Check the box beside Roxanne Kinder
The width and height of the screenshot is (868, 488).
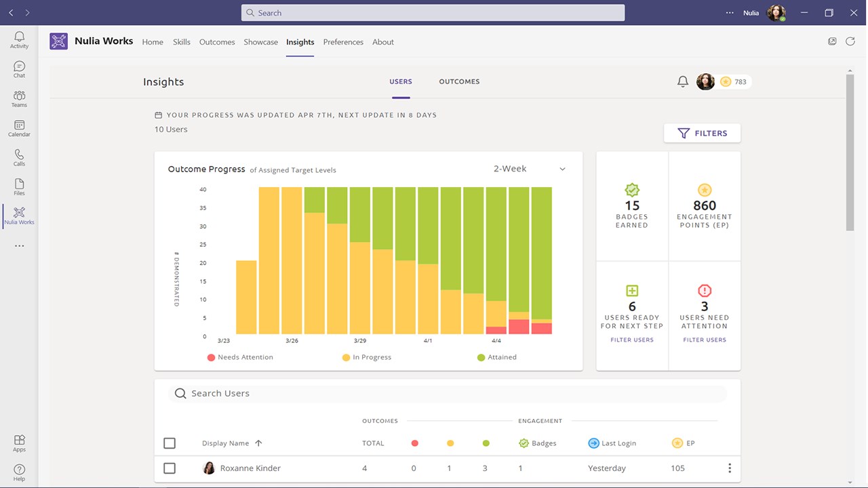(x=170, y=468)
